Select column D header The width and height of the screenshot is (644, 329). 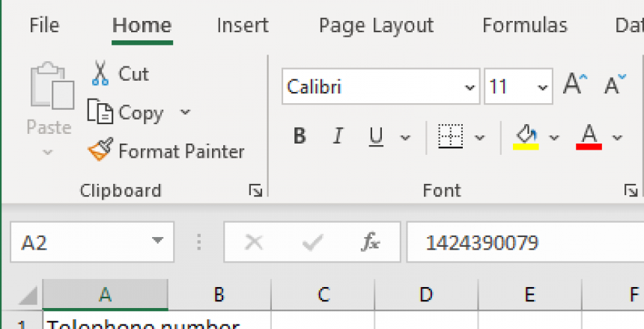[426, 295]
